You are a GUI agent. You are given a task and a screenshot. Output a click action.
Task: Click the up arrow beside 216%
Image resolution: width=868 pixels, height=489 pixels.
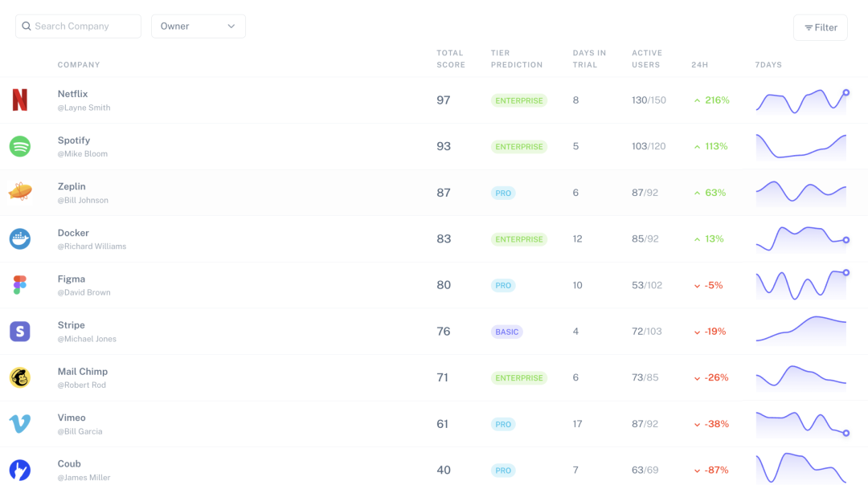697,100
